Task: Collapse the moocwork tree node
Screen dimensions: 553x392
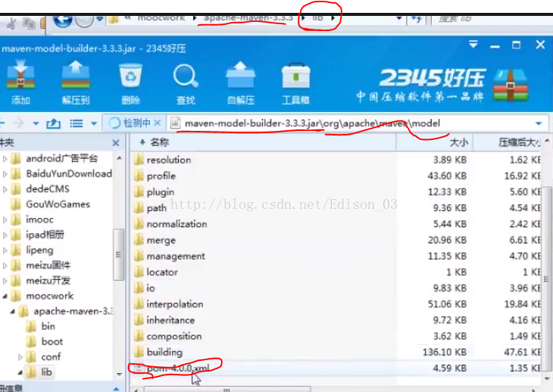Action: tap(5, 296)
